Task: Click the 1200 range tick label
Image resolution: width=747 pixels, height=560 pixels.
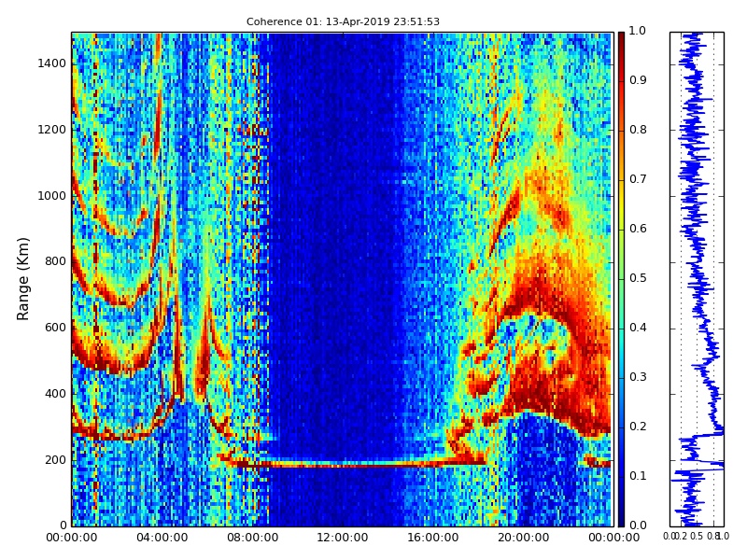Action: [x=51, y=130]
